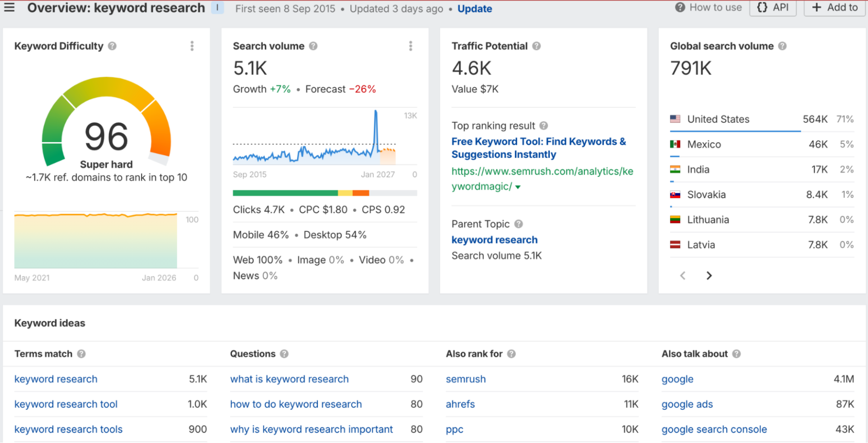Open the main navigation hamburger menu
This screenshot has height=443, width=868.
[9, 7]
